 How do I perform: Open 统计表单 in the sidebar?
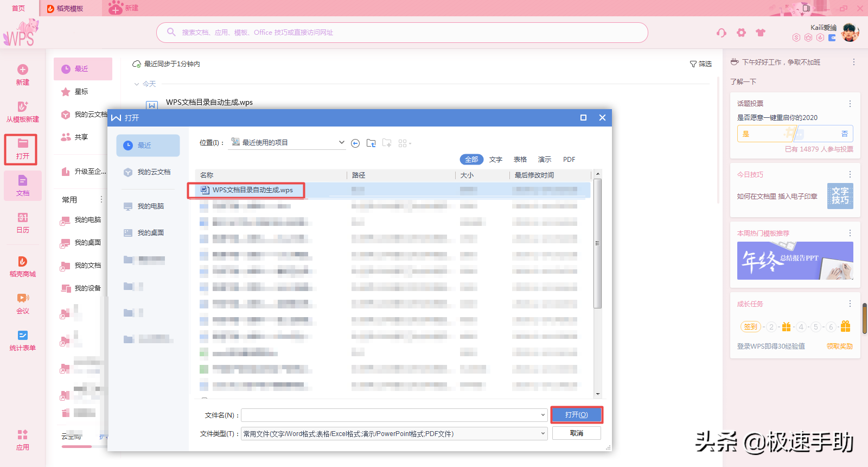23,340
